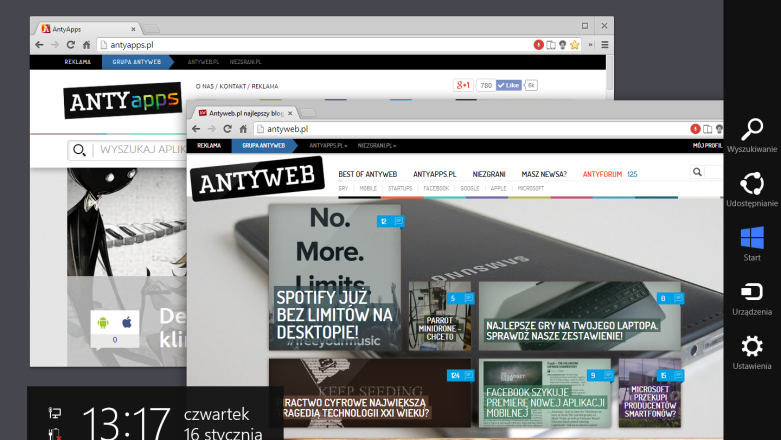The height and width of the screenshot is (440, 781).
Task: Open the Udostępnianie share charm
Action: pos(752,189)
